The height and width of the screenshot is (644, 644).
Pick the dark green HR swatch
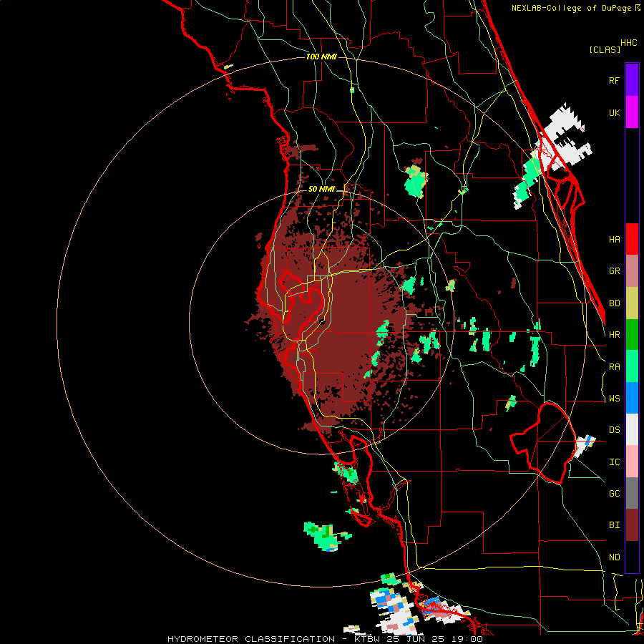tap(632, 335)
